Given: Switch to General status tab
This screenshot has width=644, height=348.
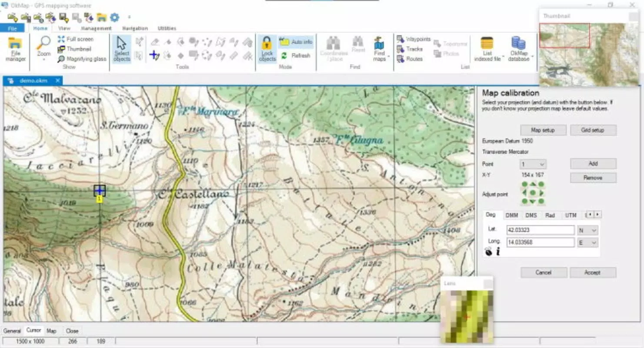Looking at the screenshot, I should [x=12, y=331].
